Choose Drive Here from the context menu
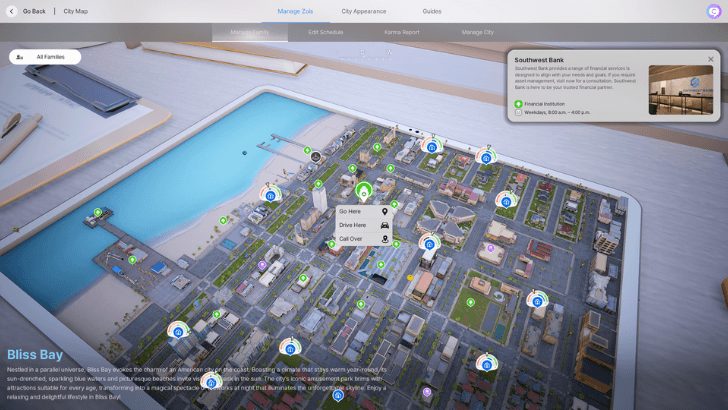 [353, 225]
